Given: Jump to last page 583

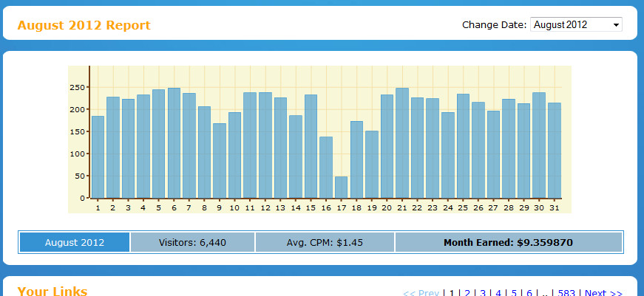Looking at the screenshot, I should click(566, 293).
